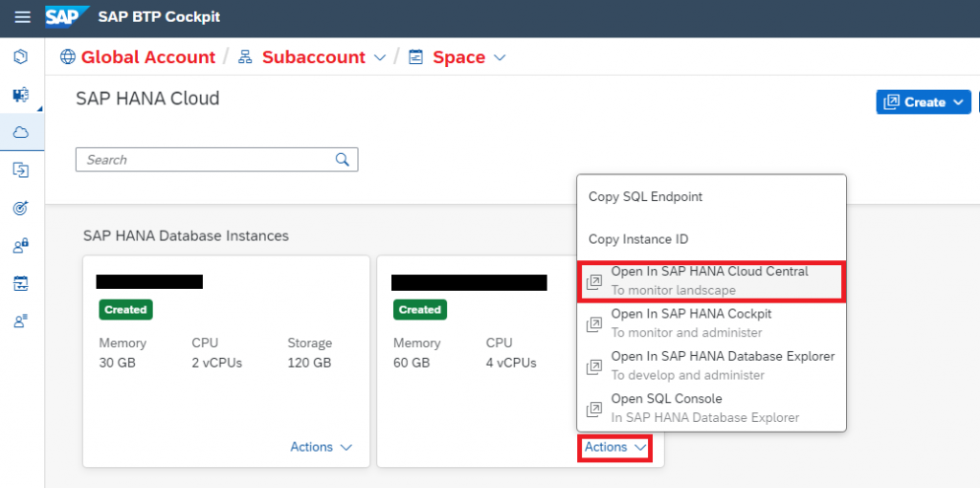Open Actions menu of the 30 GB instance
Screen dimensions: 980x488
322,447
